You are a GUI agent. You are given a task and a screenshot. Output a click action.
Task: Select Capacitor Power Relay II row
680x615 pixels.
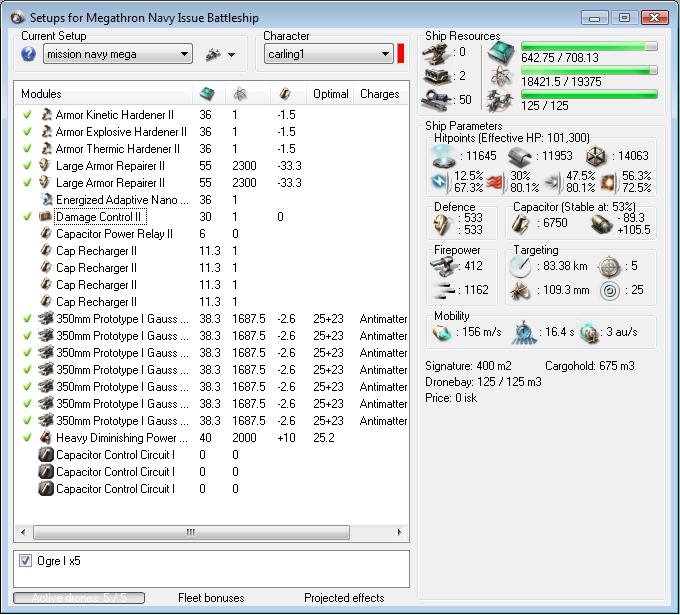tap(212, 234)
